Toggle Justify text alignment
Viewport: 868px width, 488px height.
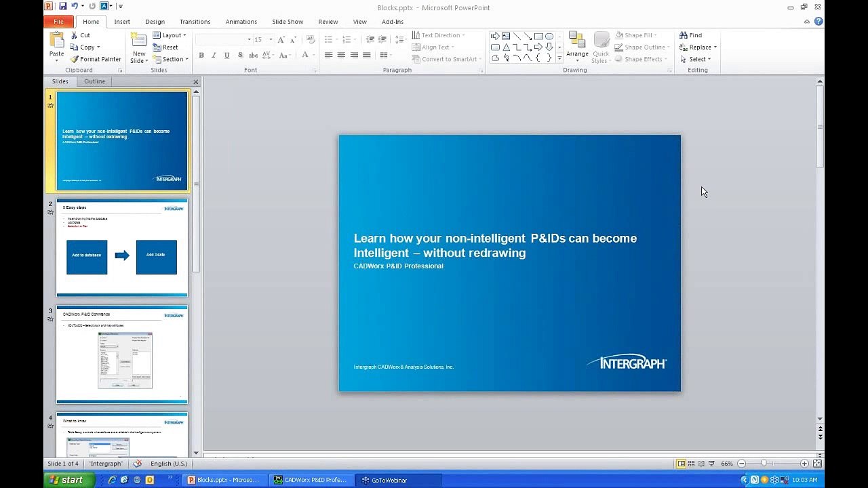click(367, 55)
